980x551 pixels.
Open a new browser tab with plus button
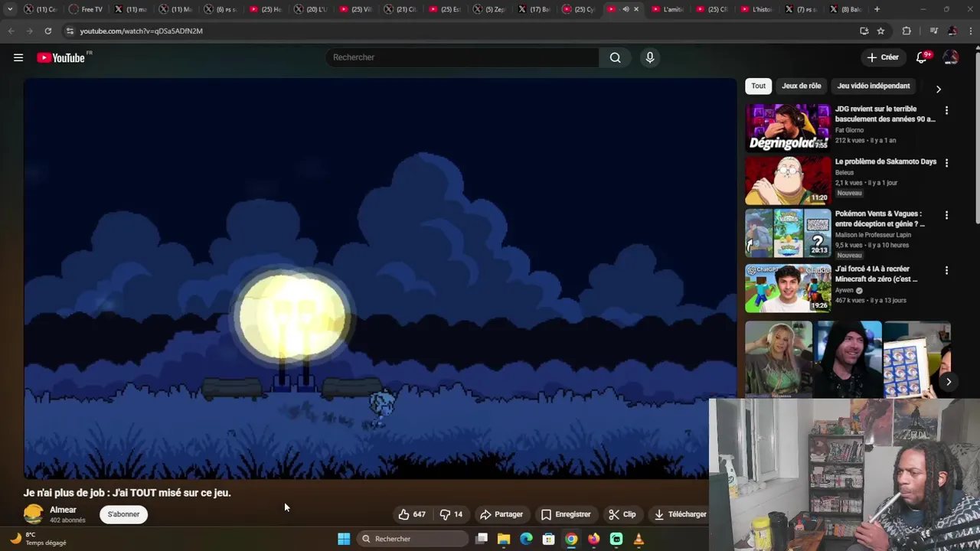tap(877, 9)
